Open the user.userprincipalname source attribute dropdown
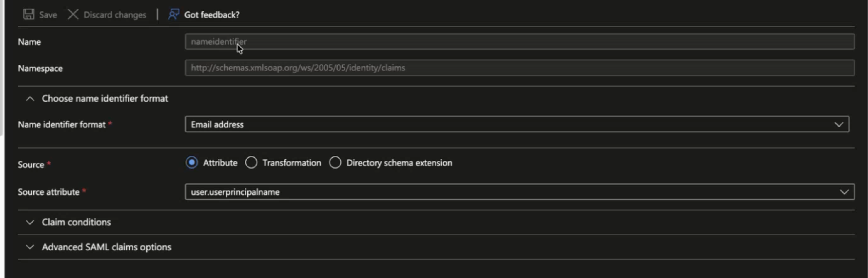868x278 pixels. 519,192
